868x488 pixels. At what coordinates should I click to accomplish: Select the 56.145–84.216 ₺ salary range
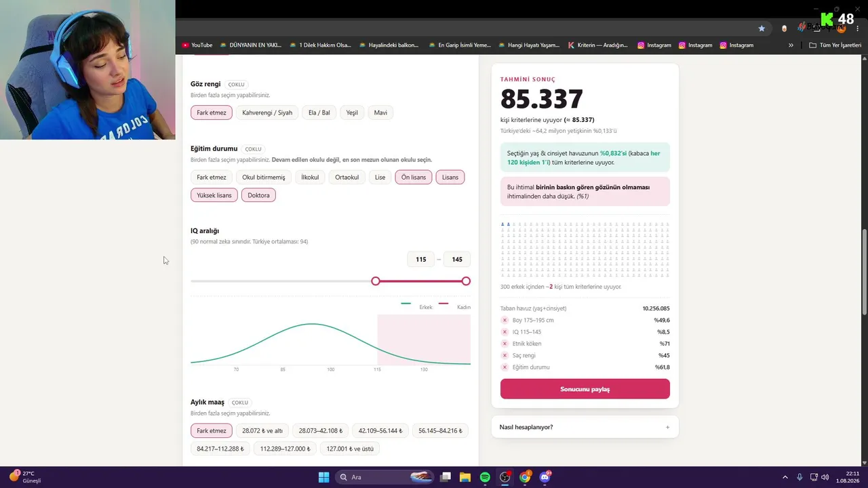click(x=440, y=431)
